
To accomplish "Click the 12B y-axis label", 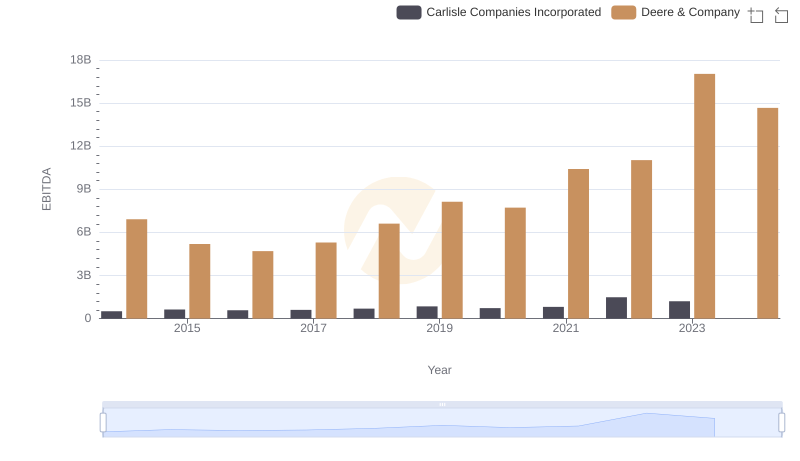I will (x=81, y=146).
